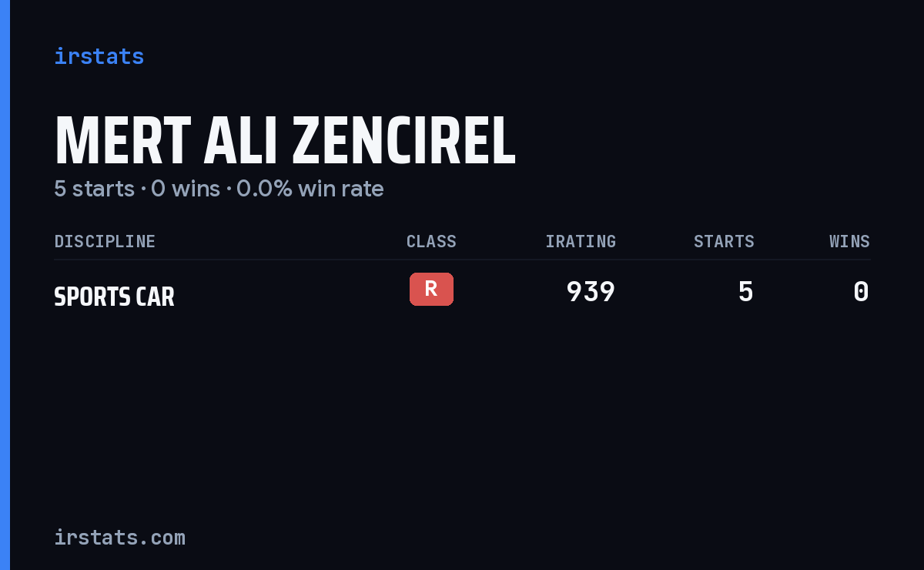Click the divider line under table headers
The image size is (924, 570).
pyautogui.click(x=462, y=260)
